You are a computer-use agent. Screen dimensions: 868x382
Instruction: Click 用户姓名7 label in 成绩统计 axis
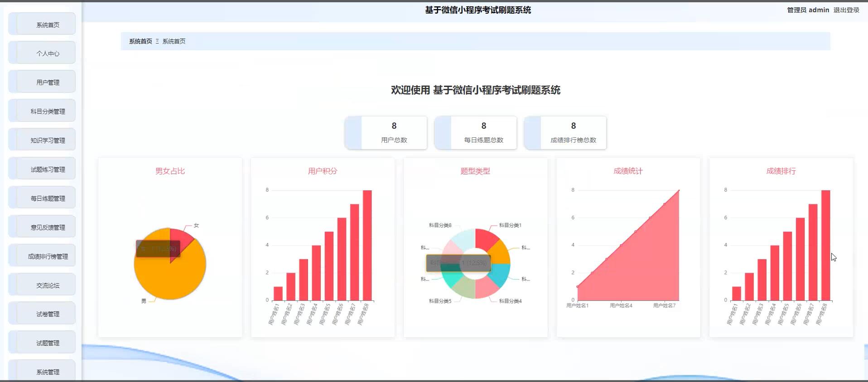[x=665, y=305]
